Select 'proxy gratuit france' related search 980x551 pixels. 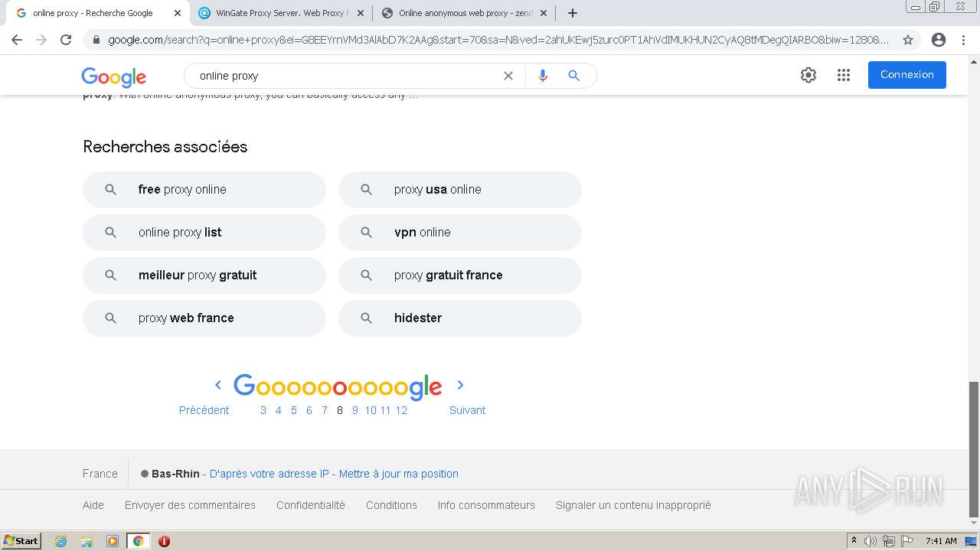pyautogui.click(x=460, y=275)
